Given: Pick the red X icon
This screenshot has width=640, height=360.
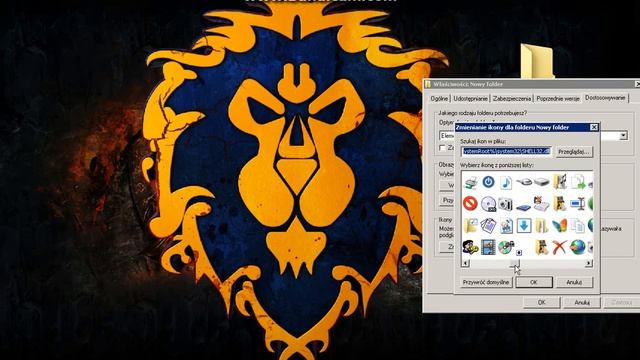Looking at the screenshot, I should coord(560,247).
